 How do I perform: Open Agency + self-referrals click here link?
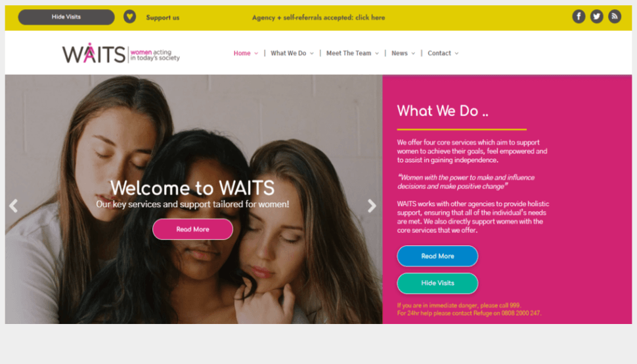click(x=318, y=18)
